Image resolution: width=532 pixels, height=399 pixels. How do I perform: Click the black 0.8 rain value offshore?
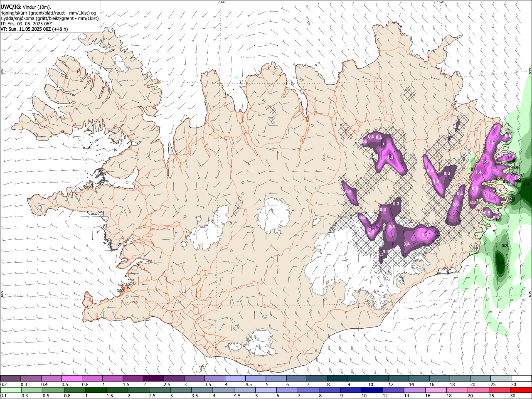[x=505, y=246]
